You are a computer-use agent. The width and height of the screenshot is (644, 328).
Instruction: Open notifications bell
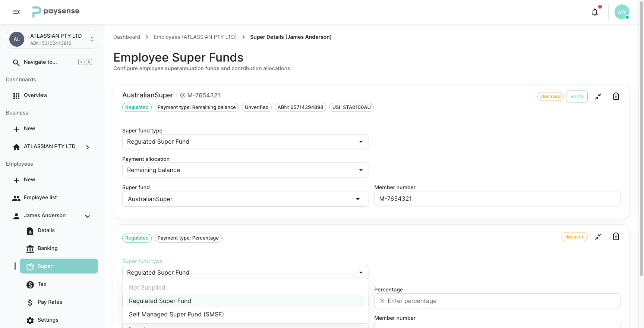(x=595, y=12)
